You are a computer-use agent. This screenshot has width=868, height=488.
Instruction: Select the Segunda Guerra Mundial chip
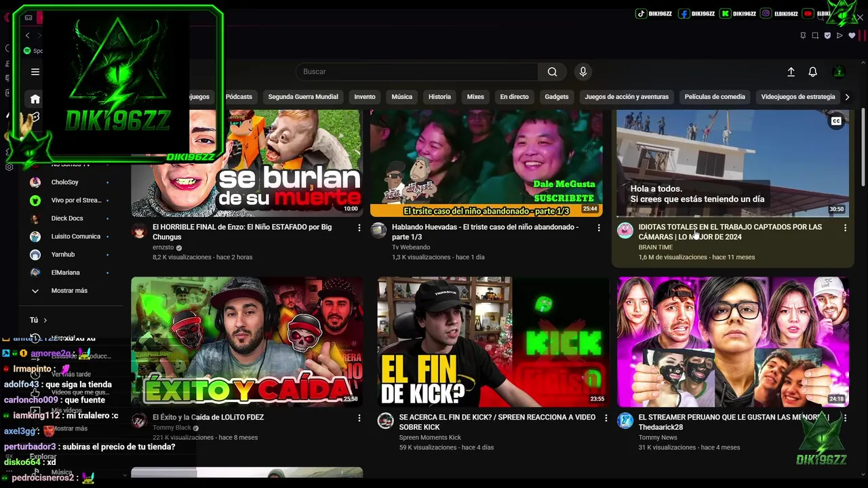[303, 97]
